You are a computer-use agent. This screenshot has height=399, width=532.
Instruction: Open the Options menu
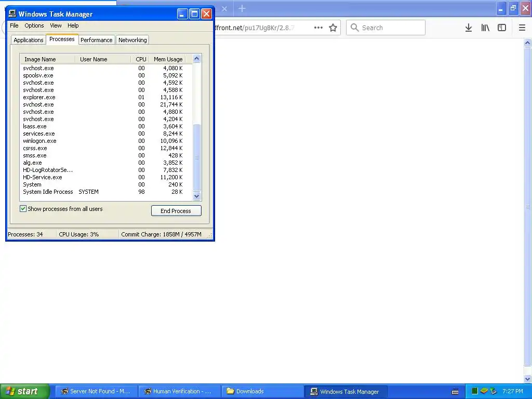tap(34, 25)
